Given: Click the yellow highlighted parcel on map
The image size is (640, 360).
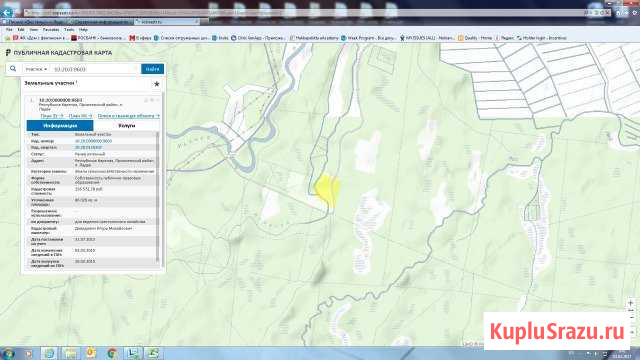Looking at the screenshot, I should point(327,190).
